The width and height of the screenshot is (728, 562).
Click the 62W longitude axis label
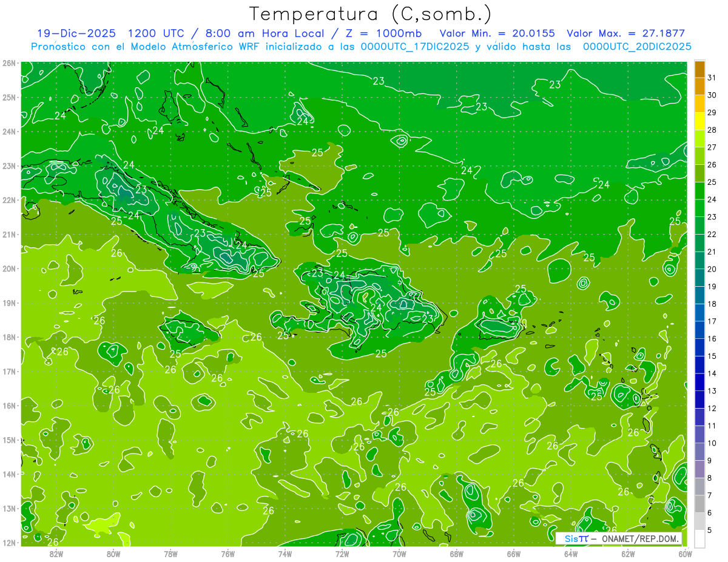point(628,554)
